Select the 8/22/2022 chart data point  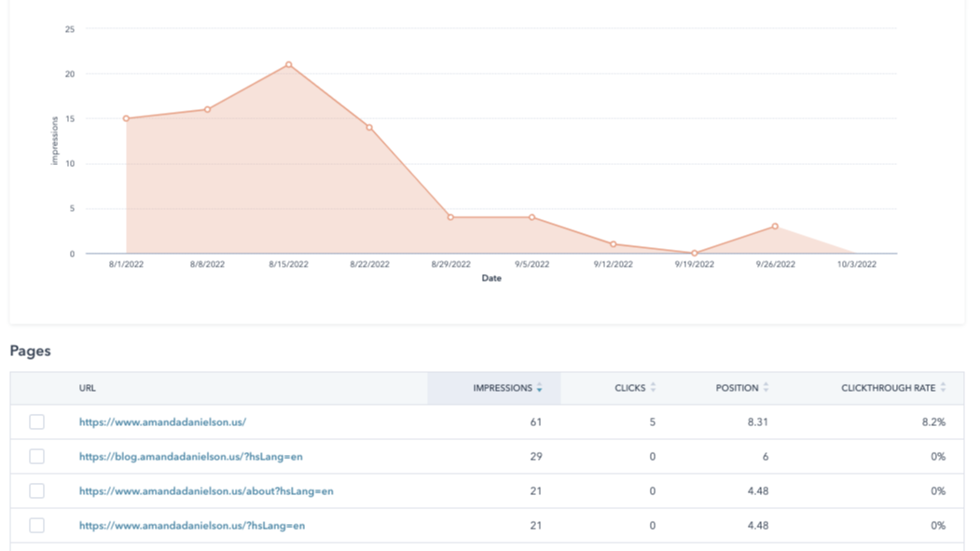click(x=369, y=127)
